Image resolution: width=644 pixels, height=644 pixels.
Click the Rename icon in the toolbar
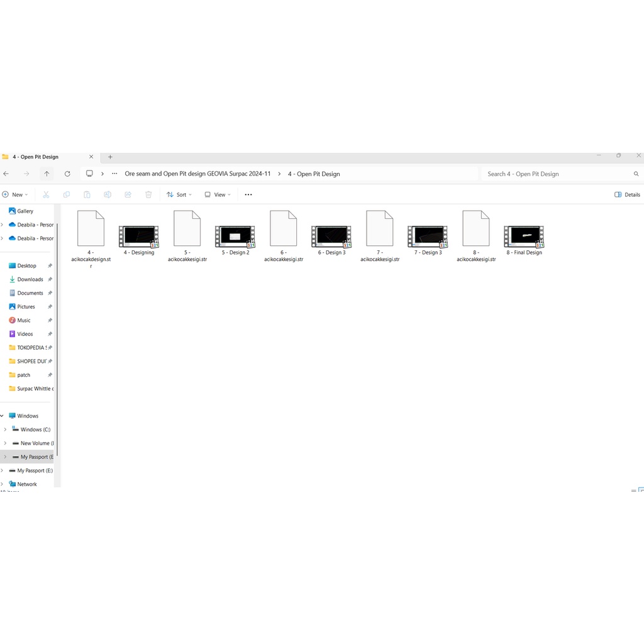(108, 195)
